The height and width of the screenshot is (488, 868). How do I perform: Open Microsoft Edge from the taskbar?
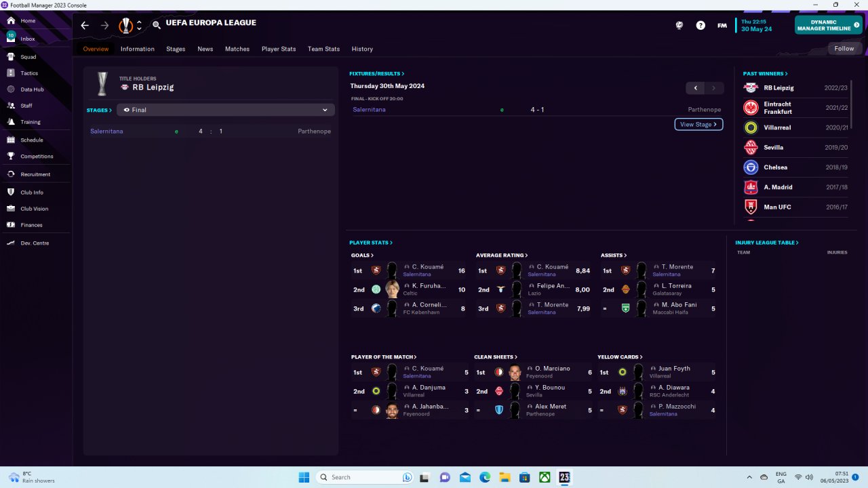point(485,477)
